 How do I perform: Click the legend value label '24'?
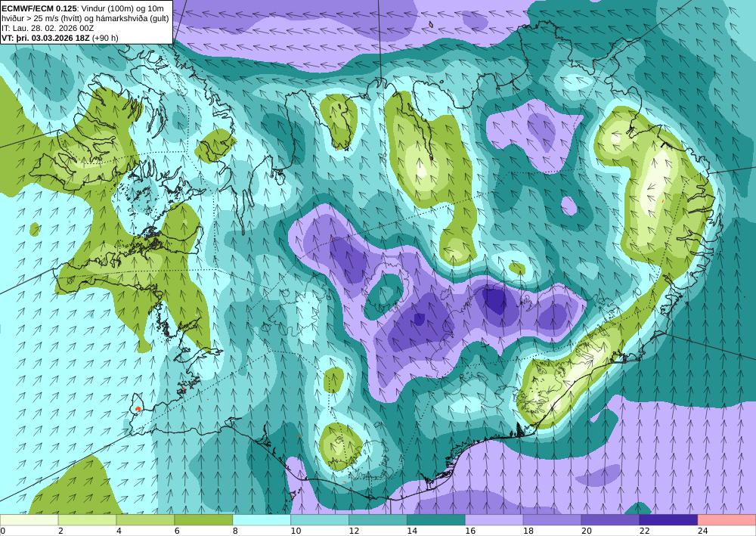(702, 531)
